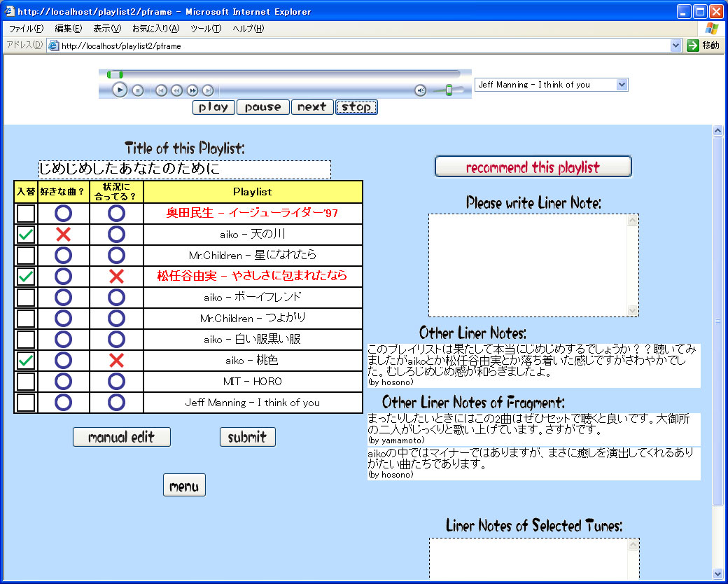Click the previous track icon in media player
The height and width of the screenshot is (584, 728).
(161, 90)
